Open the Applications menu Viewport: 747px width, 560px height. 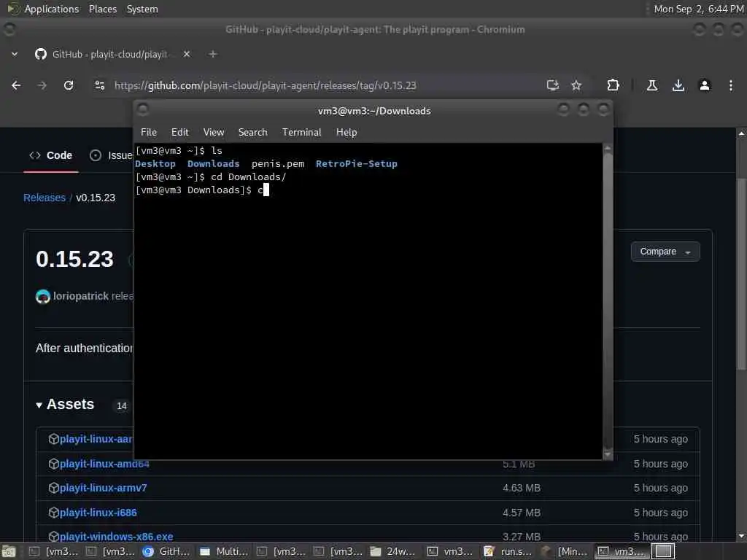pyautogui.click(x=52, y=9)
